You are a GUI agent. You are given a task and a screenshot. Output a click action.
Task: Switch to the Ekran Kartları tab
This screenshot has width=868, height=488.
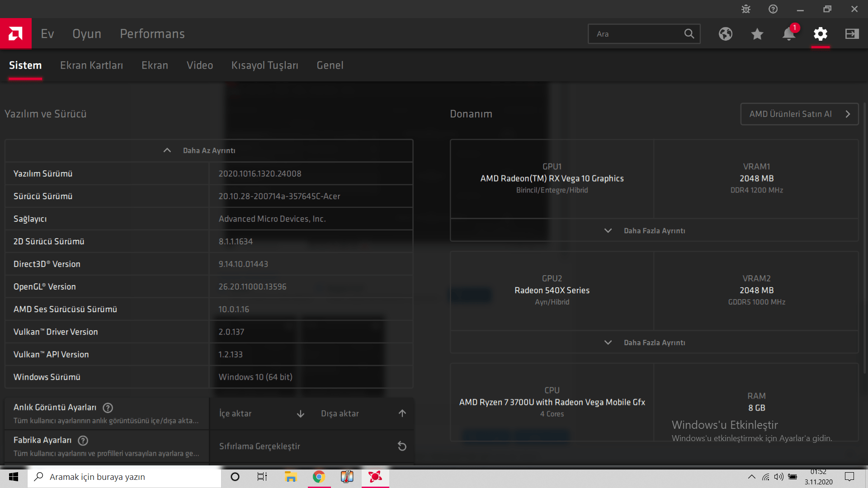(x=91, y=66)
